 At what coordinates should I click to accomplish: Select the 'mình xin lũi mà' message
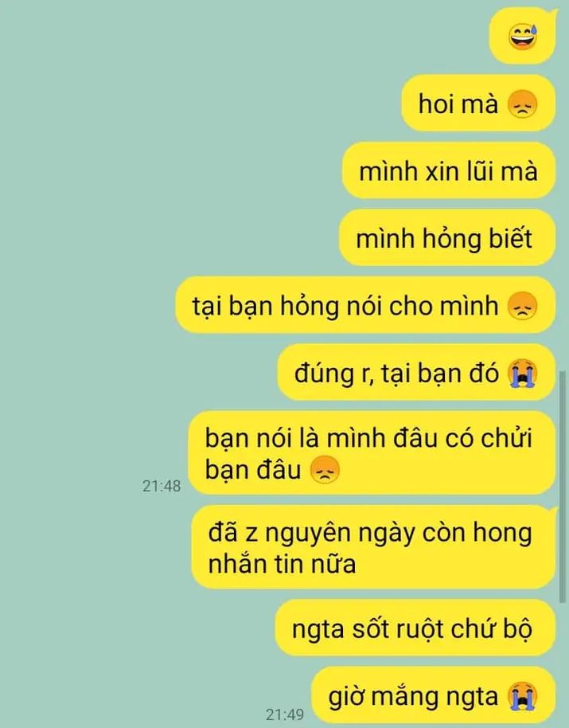[449, 170]
